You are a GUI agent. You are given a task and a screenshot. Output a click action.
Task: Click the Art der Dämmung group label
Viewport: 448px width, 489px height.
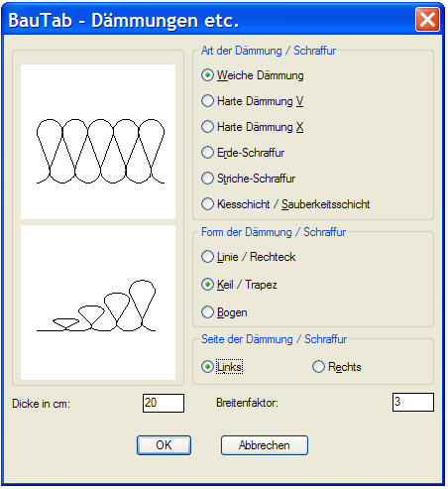coord(269,51)
